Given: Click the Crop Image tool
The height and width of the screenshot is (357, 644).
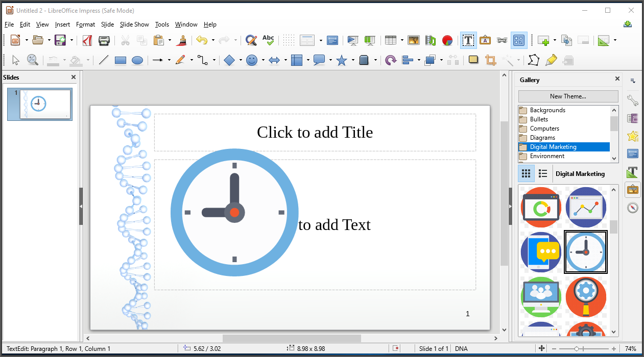Looking at the screenshot, I should coord(491,60).
